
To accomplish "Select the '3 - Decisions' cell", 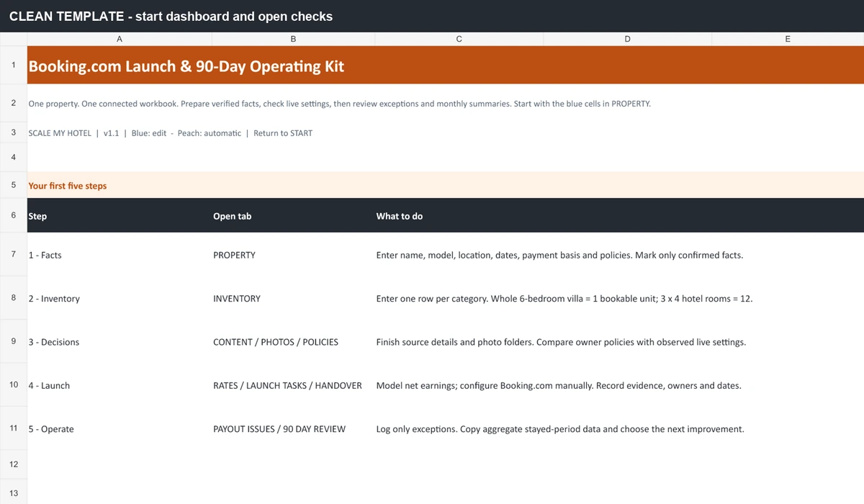I will [119, 342].
